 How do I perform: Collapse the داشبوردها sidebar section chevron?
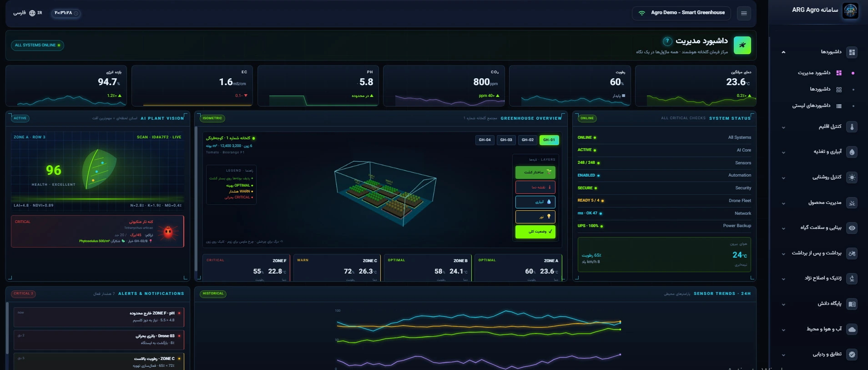point(783,52)
